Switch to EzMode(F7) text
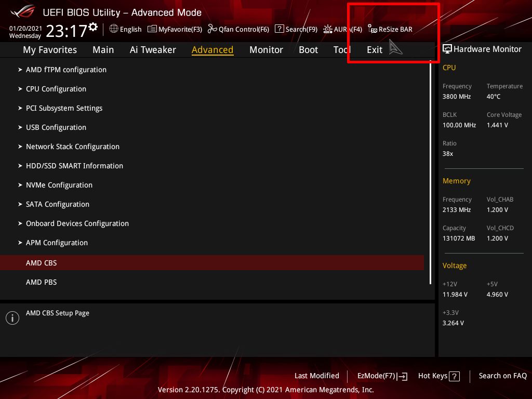 pyautogui.click(x=376, y=376)
